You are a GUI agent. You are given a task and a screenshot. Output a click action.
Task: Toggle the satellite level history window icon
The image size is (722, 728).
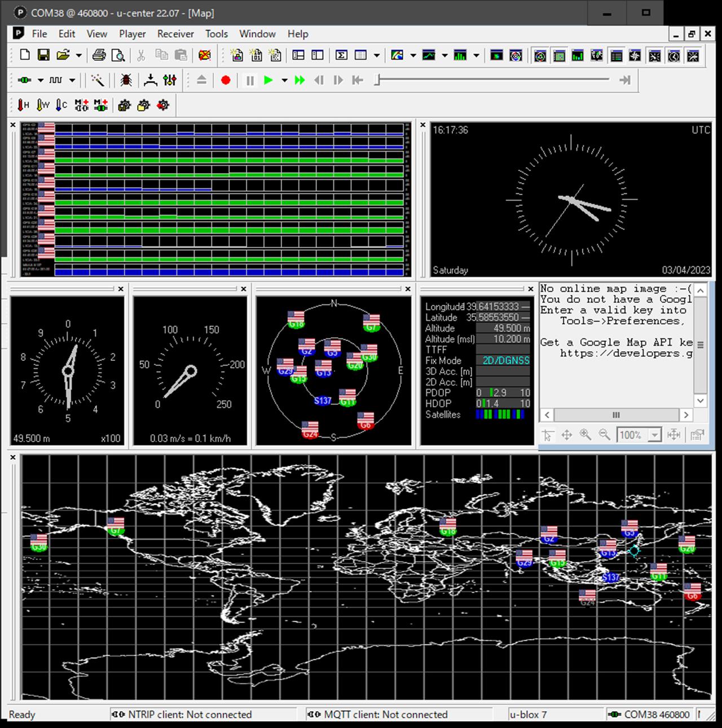pyautogui.click(x=578, y=55)
